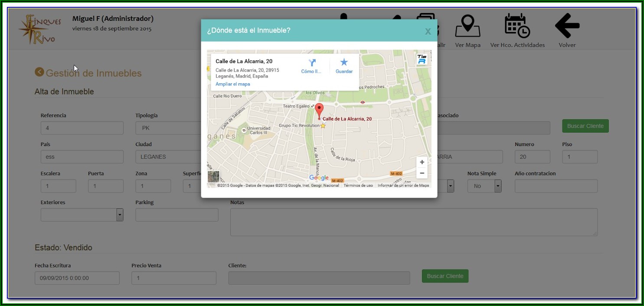The width and height of the screenshot is (644, 306).
Task: Click the orange back circle beside Gestión de Inmuebles
Action: [x=39, y=72]
